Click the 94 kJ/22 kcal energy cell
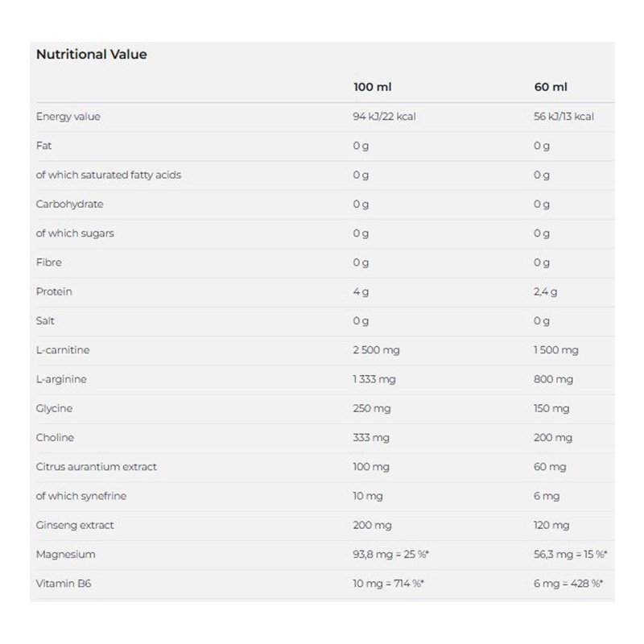The width and height of the screenshot is (644, 644). pyautogui.click(x=385, y=117)
